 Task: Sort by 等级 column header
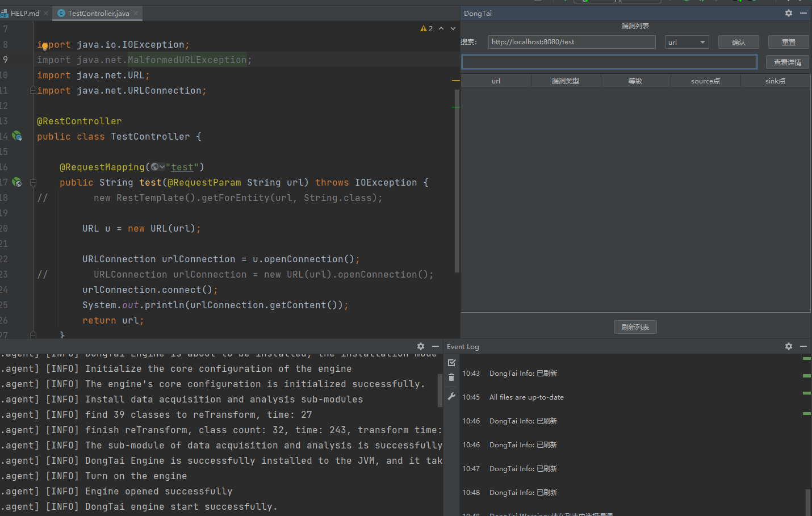(635, 81)
